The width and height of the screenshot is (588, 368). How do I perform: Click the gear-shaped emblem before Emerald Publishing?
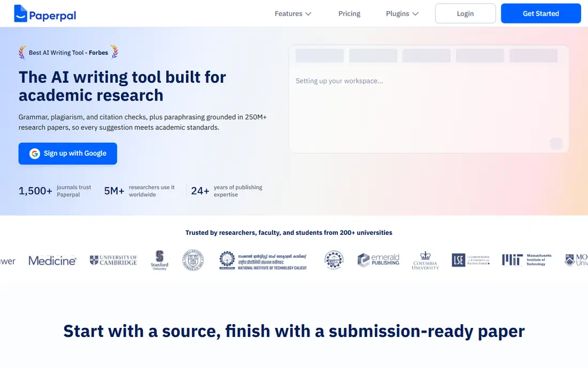[x=334, y=259]
